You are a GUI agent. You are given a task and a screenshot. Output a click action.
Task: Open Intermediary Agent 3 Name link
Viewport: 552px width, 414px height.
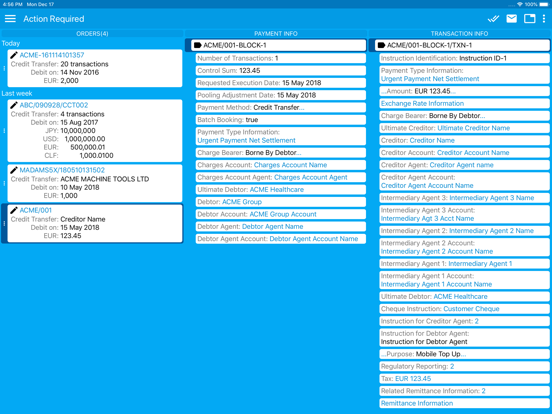click(492, 198)
